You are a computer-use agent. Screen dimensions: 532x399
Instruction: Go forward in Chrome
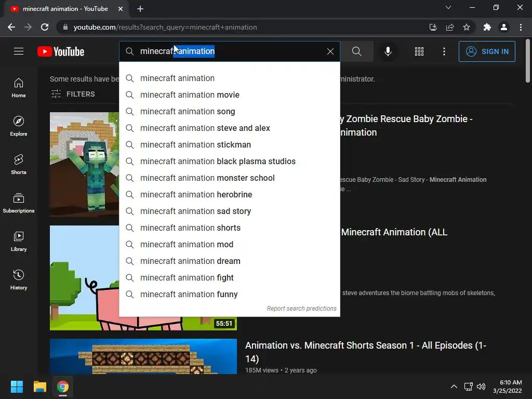[28, 27]
